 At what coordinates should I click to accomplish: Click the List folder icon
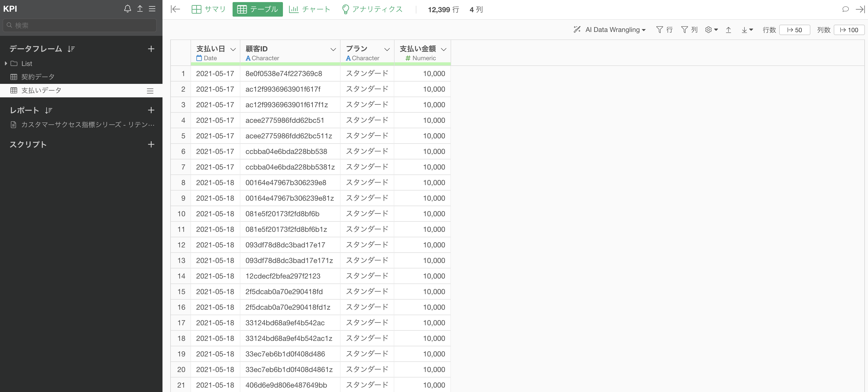coord(14,63)
